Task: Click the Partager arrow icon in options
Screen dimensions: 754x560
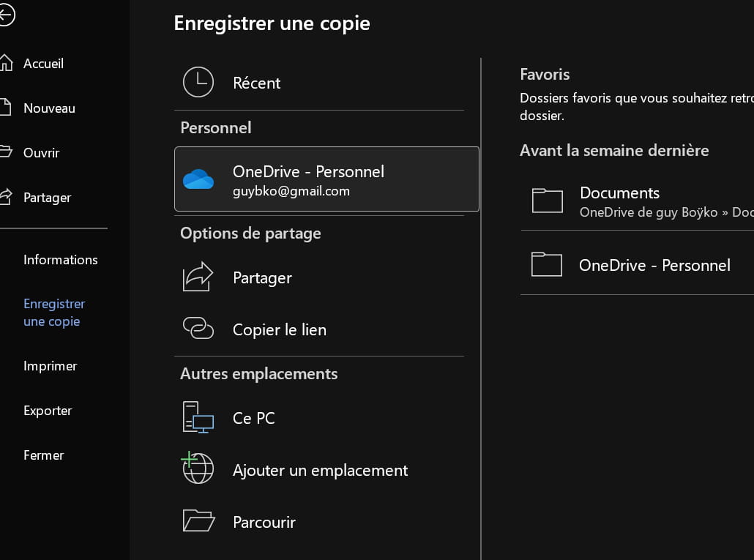Action: click(198, 277)
